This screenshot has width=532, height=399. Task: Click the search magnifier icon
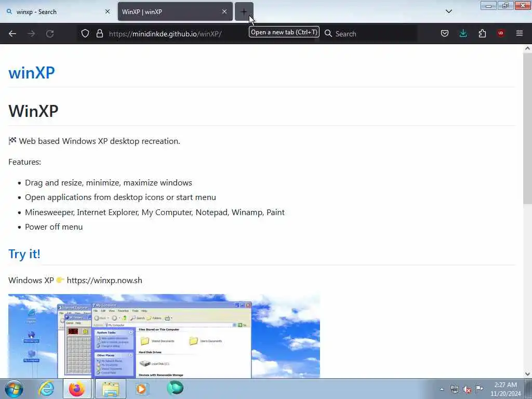click(328, 34)
